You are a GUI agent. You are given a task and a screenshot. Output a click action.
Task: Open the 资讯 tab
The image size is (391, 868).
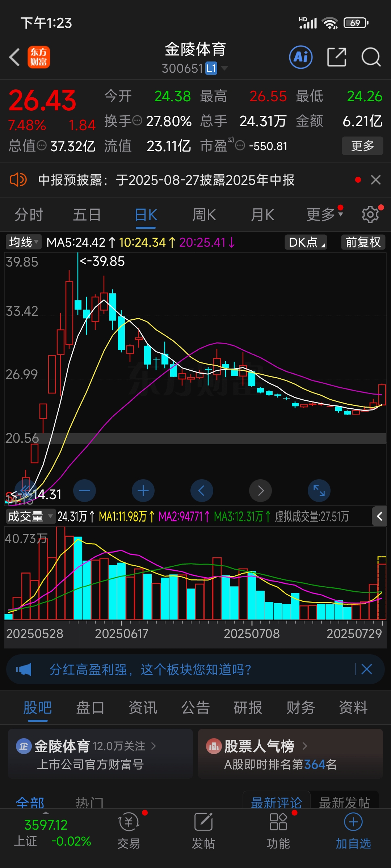[x=143, y=707]
